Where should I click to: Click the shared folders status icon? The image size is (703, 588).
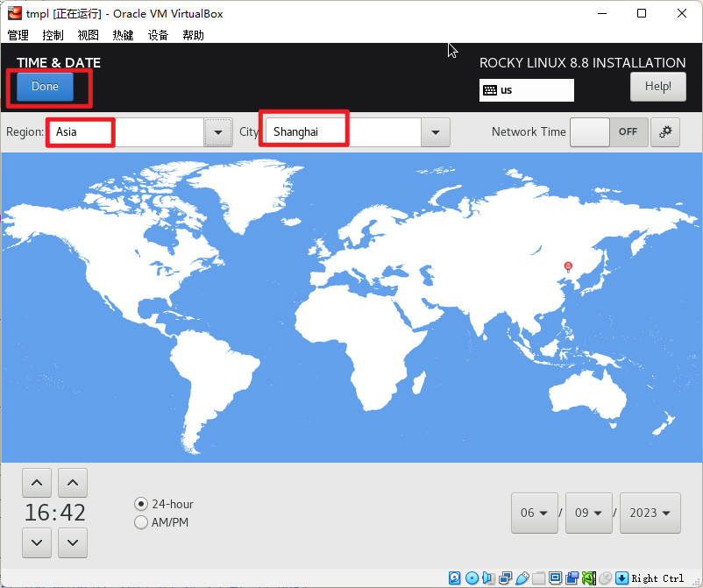(539, 578)
